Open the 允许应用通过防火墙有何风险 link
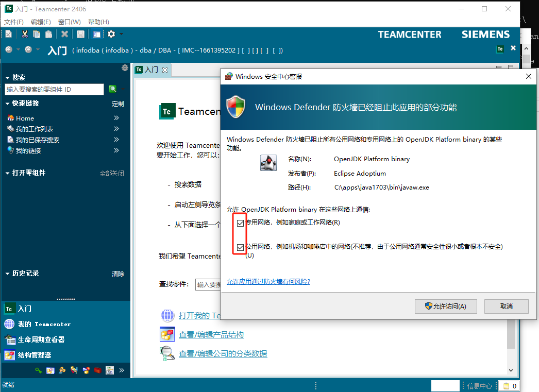Image resolution: width=539 pixels, height=392 pixels. (x=268, y=282)
